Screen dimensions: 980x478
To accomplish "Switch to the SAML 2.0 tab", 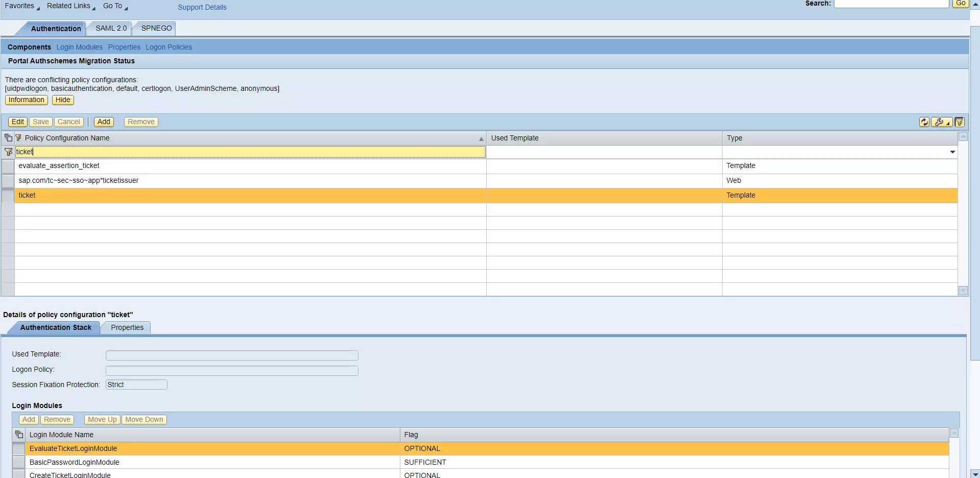I will [x=110, y=28].
